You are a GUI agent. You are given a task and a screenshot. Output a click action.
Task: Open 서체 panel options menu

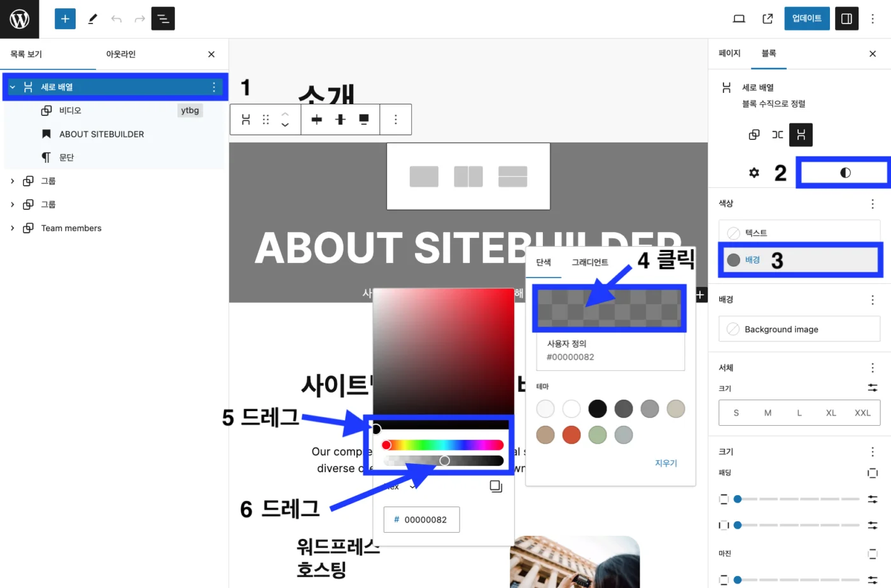click(873, 368)
